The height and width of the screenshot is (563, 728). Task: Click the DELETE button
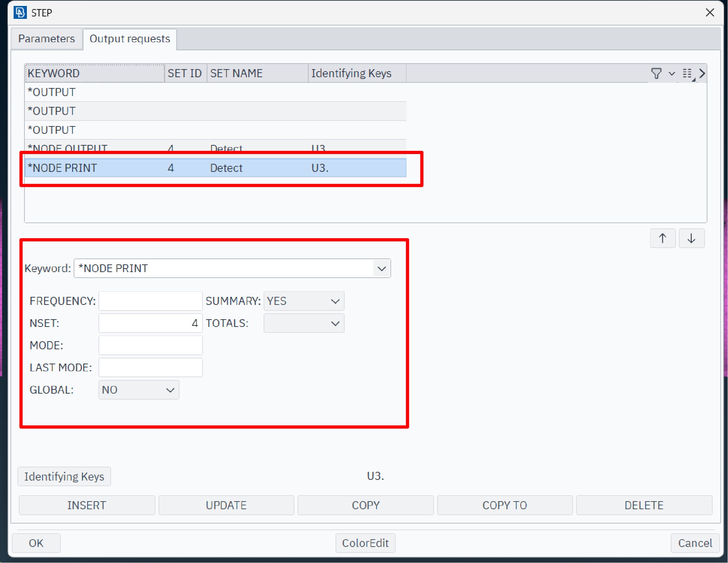(x=644, y=505)
